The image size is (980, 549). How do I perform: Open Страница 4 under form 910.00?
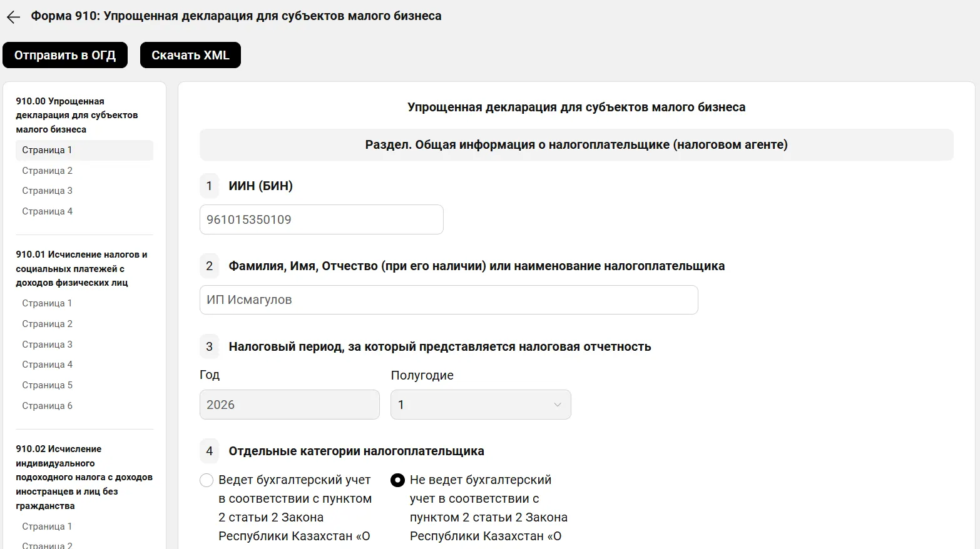pyautogui.click(x=47, y=211)
